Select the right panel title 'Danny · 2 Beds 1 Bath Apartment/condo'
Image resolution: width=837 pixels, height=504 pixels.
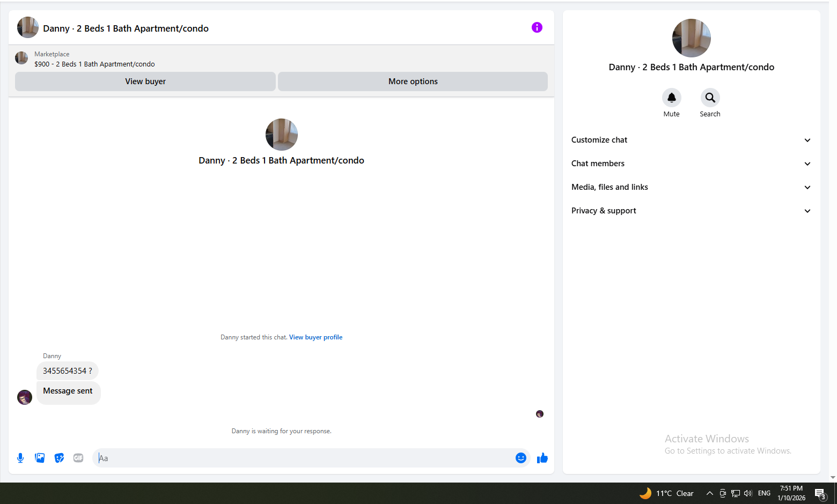click(x=692, y=67)
